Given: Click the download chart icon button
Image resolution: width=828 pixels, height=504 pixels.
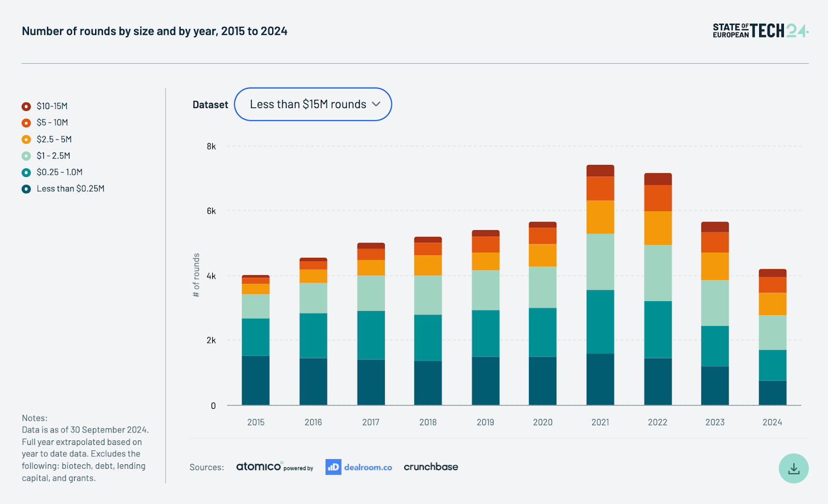Looking at the screenshot, I should coord(793,468).
